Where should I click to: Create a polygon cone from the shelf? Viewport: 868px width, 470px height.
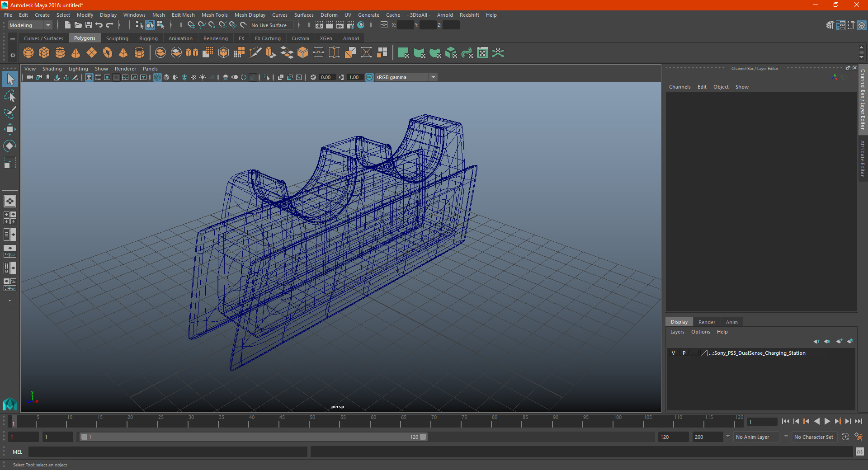[76, 53]
